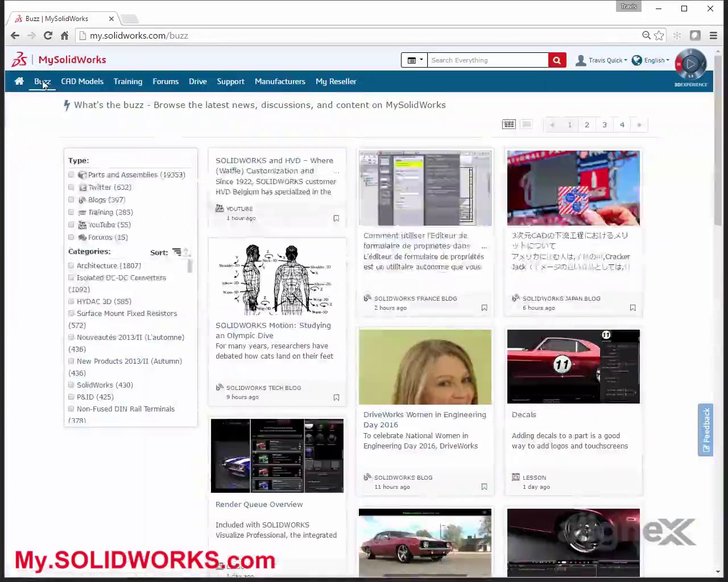
Task: Check Parts and Assemblies type filter
Action: pos(71,174)
